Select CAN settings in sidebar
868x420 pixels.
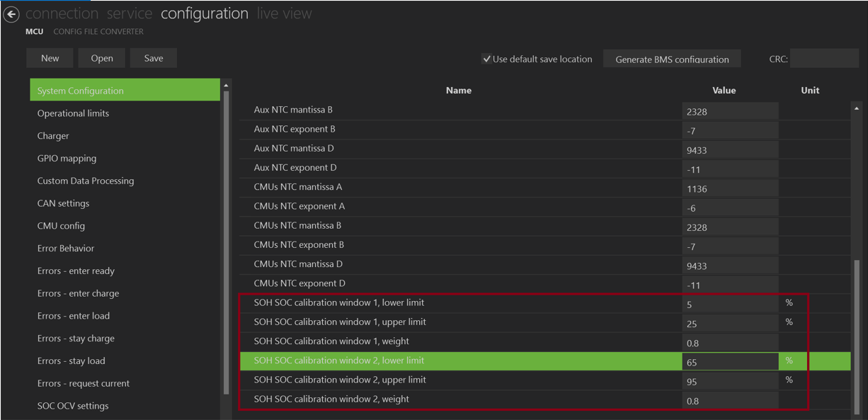pos(63,203)
